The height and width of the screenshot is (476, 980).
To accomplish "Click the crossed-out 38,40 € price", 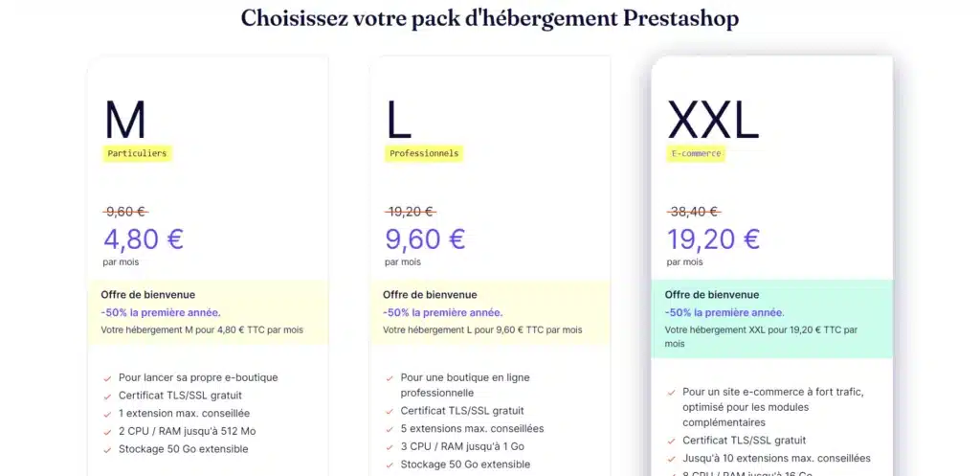I will click(x=693, y=212).
